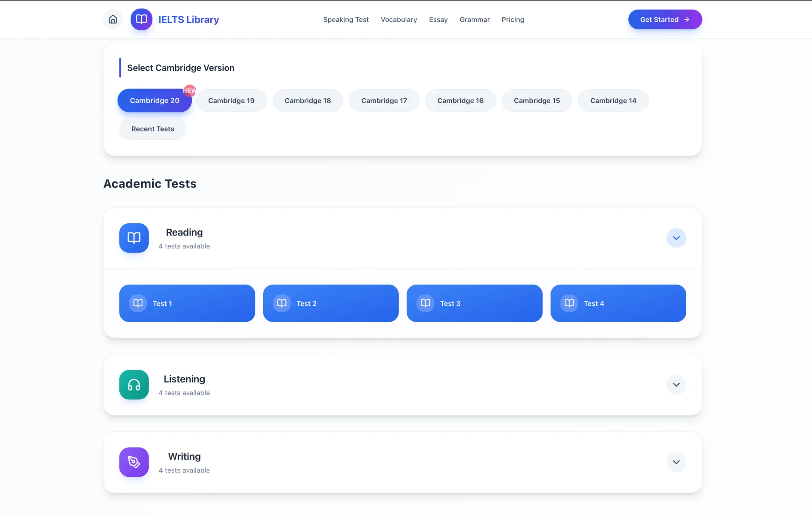Click the Get Started button
The width and height of the screenshot is (812, 516).
point(665,19)
